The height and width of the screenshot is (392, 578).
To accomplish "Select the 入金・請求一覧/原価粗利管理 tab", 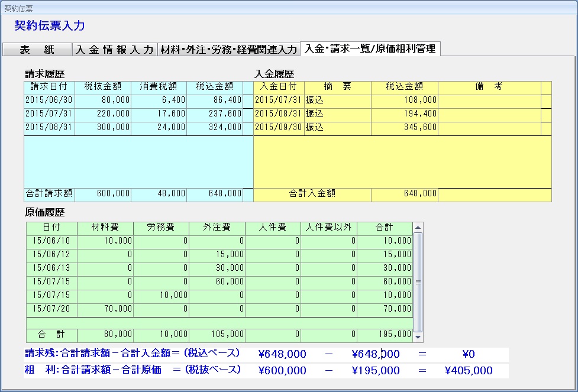I will 370,48.
